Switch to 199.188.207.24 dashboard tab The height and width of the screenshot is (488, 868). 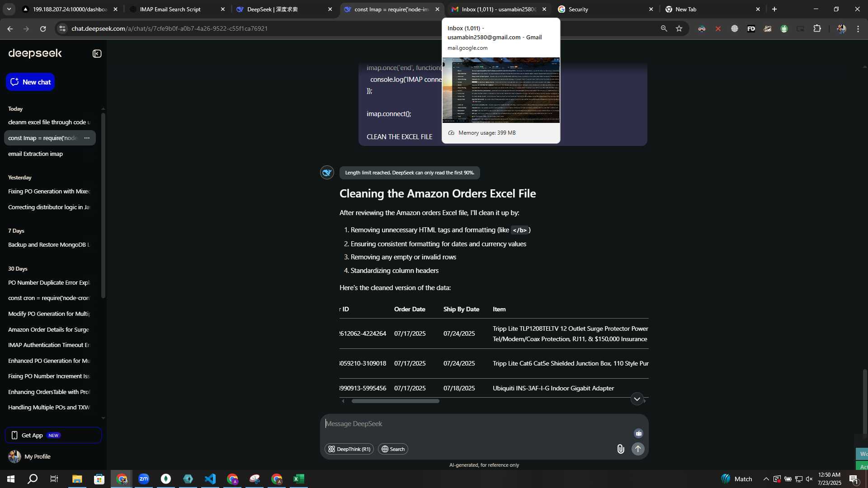point(70,9)
